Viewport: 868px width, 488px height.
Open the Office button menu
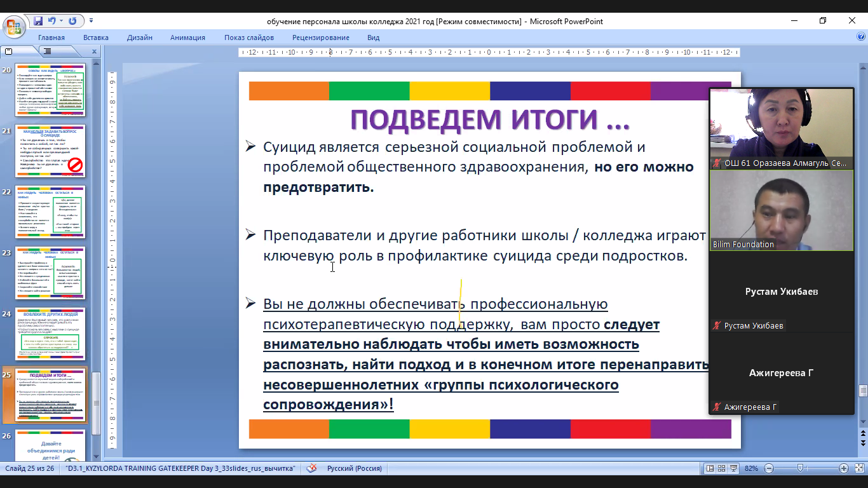point(13,27)
